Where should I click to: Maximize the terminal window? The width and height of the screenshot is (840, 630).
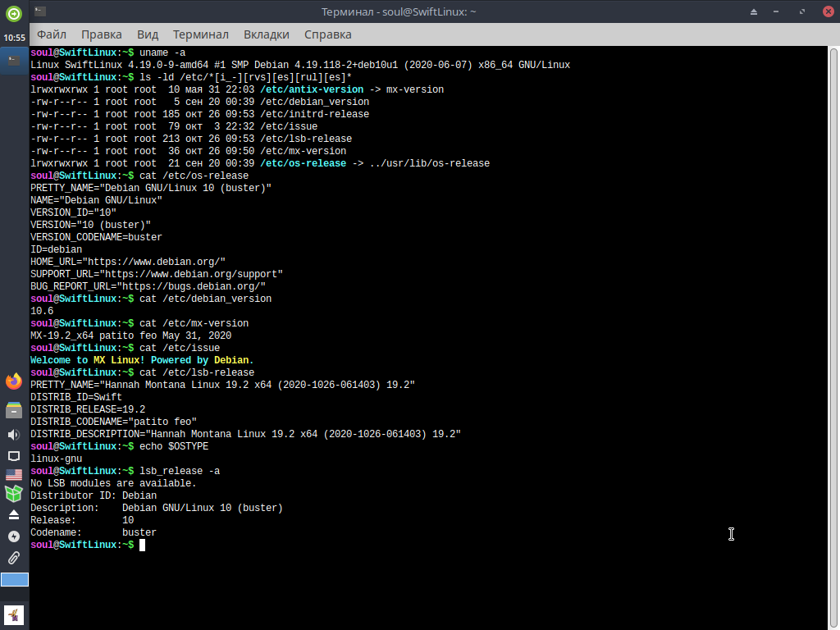(802, 11)
